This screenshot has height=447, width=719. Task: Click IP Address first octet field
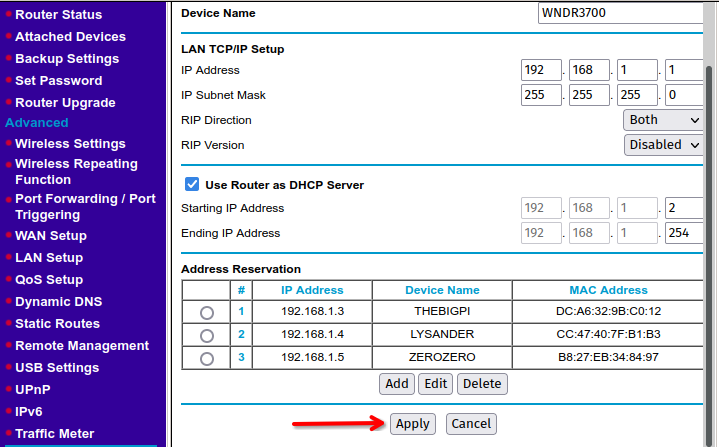pos(541,70)
